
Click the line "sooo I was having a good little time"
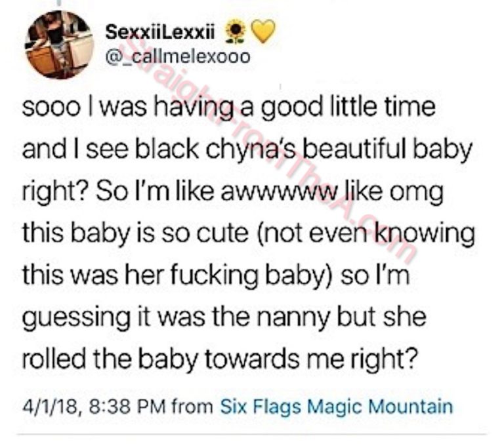click(x=228, y=107)
